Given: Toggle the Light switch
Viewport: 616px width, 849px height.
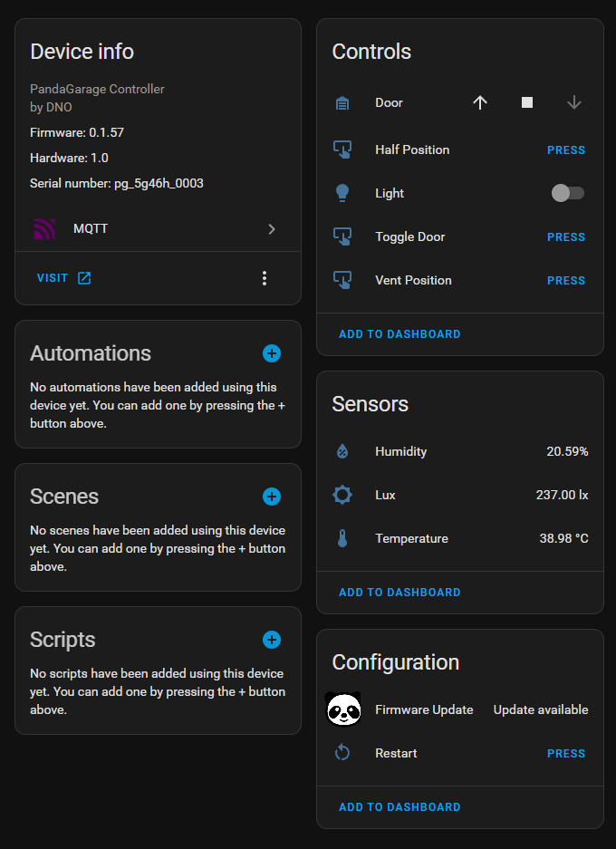Looking at the screenshot, I should tap(567, 193).
